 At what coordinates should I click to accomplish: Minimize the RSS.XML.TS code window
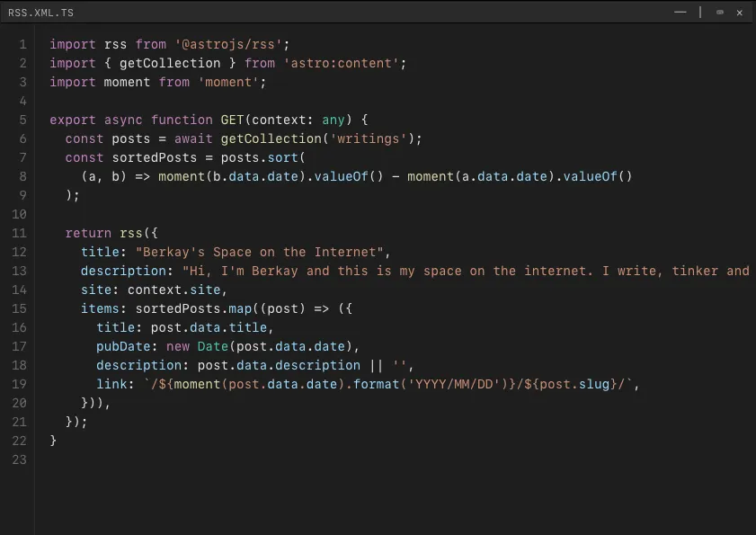point(680,12)
